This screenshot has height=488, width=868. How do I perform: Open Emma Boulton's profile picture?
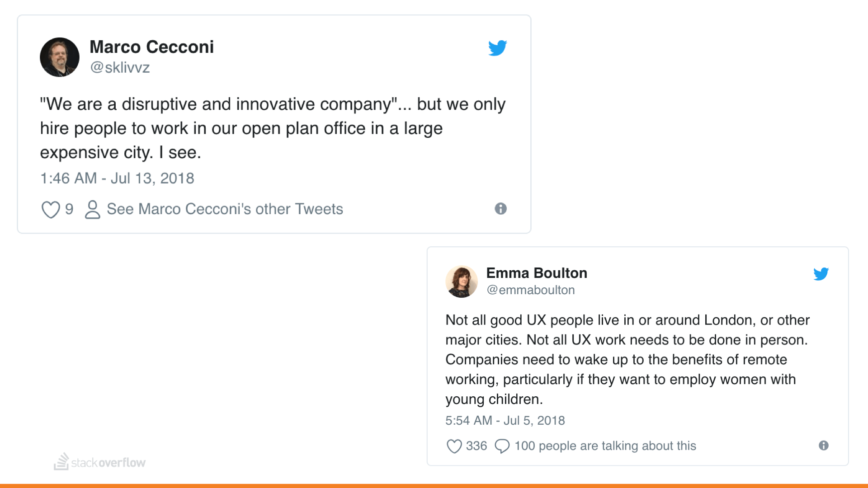[462, 282]
